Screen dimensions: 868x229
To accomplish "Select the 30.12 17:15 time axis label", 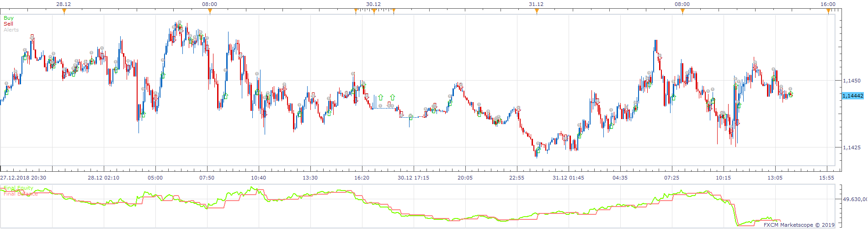I will click(x=413, y=178).
